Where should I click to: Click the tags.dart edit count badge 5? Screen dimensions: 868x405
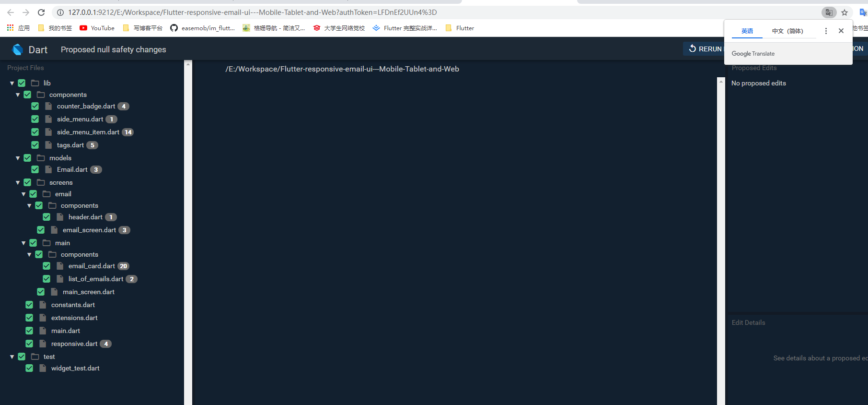(93, 145)
